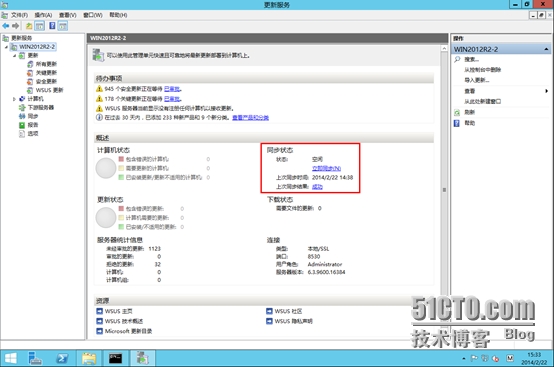Select the 选项 tree node

pos(33,134)
